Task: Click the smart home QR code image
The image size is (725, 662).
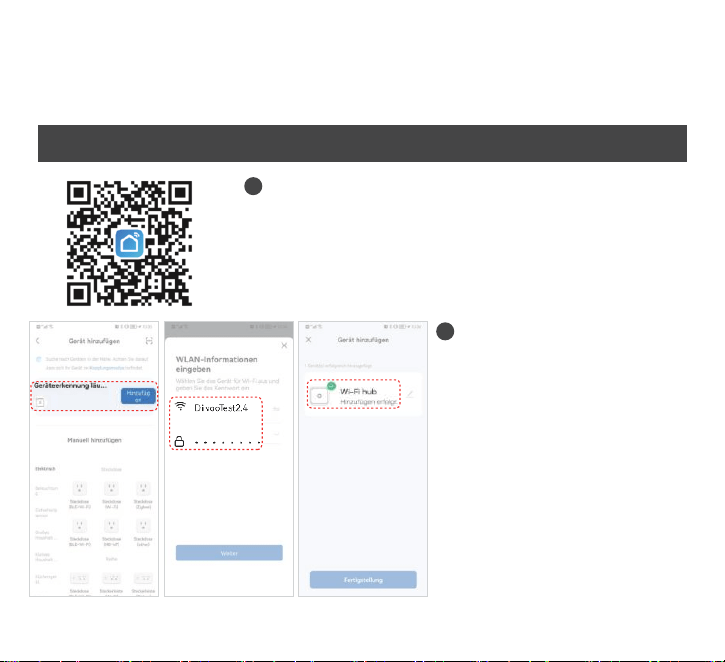Action: pyautogui.click(x=129, y=243)
